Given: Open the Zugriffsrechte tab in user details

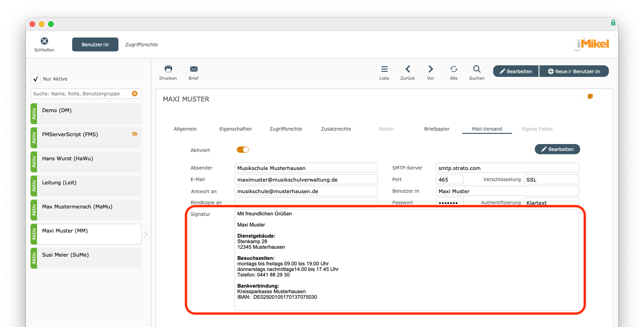Looking at the screenshot, I should tap(286, 129).
